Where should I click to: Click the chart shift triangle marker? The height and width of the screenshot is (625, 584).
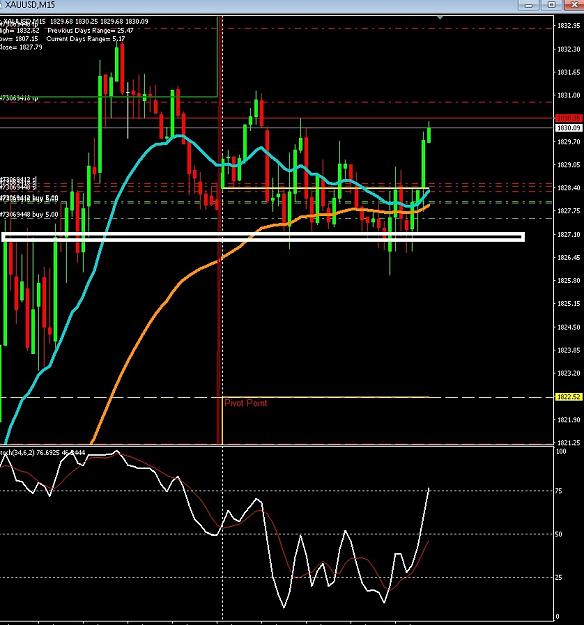tap(440, 18)
